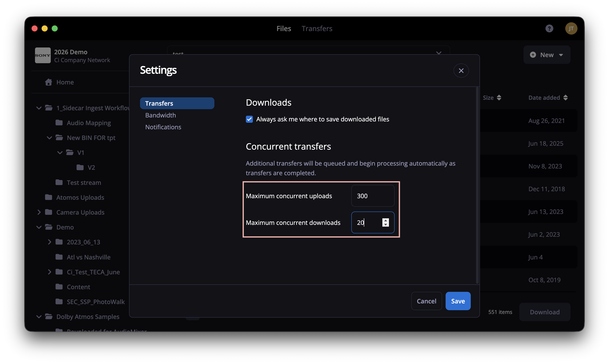Click the SEC_SSP_PhotoWalk folder icon

pos(59,301)
